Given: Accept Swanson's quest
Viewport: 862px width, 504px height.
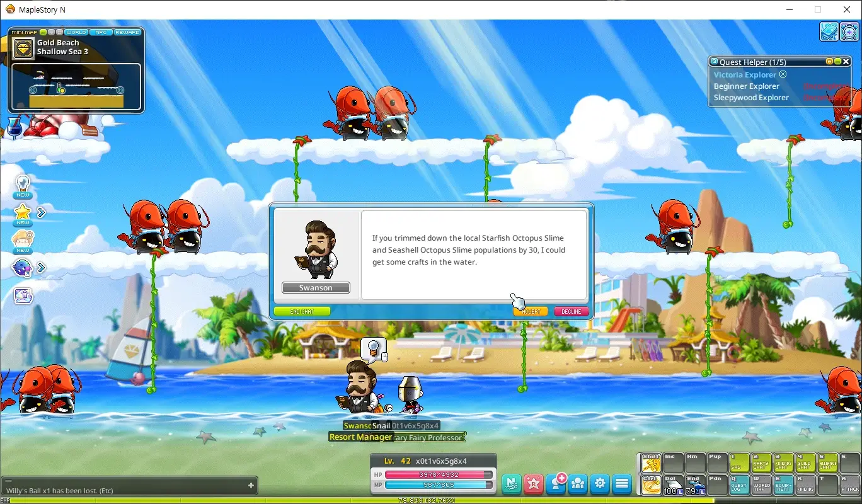Looking at the screenshot, I should (531, 311).
